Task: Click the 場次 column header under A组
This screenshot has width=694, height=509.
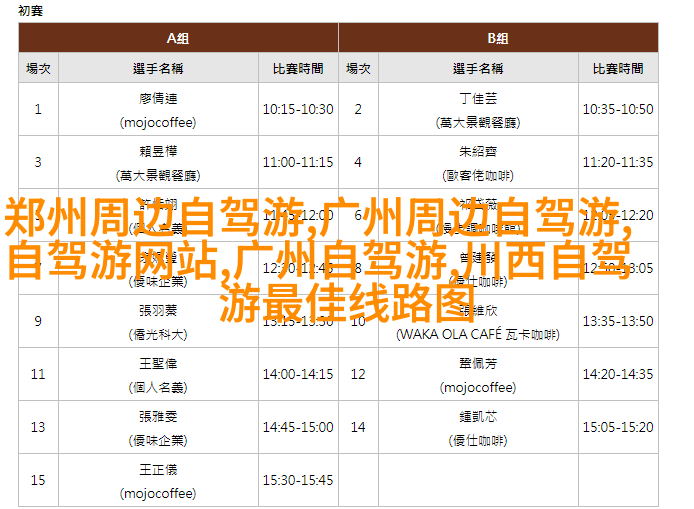Action: pos(38,68)
